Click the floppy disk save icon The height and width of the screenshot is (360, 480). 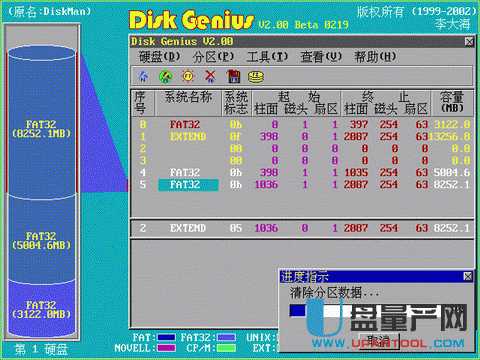coord(233,76)
